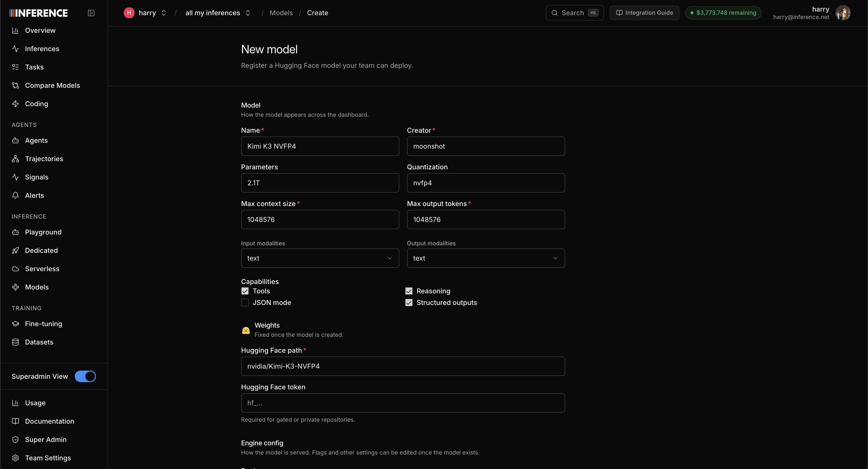Click harry@inference.net email text
Viewport: 868px width, 469px height.
tap(801, 17)
